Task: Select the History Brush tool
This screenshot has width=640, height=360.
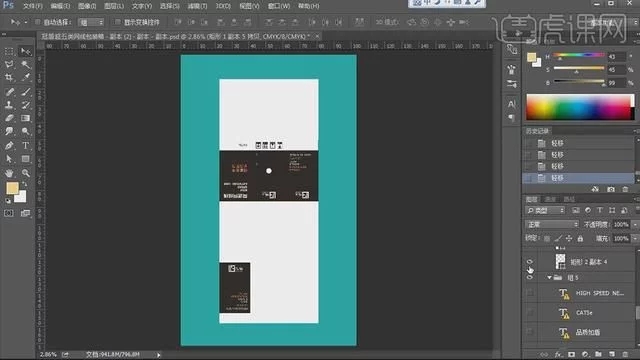Action: pos(25,105)
